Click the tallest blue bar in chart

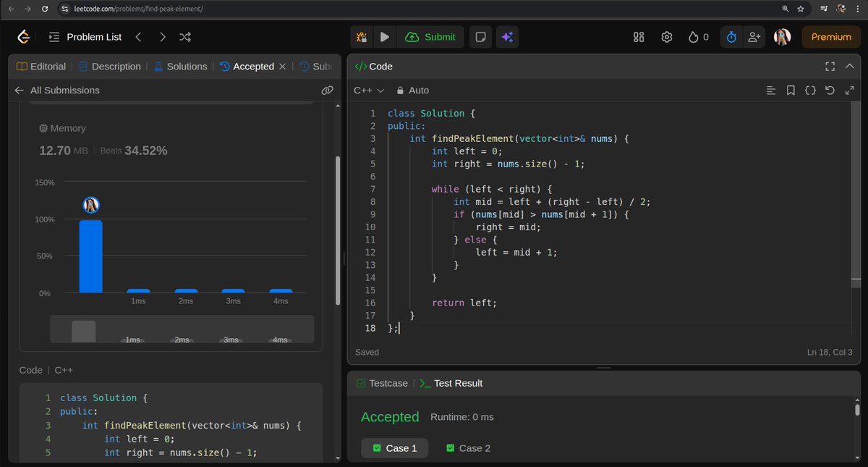(x=90, y=256)
